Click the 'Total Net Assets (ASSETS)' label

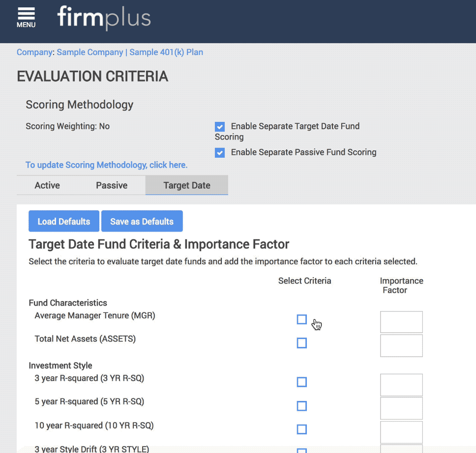click(x=85, y=339)
